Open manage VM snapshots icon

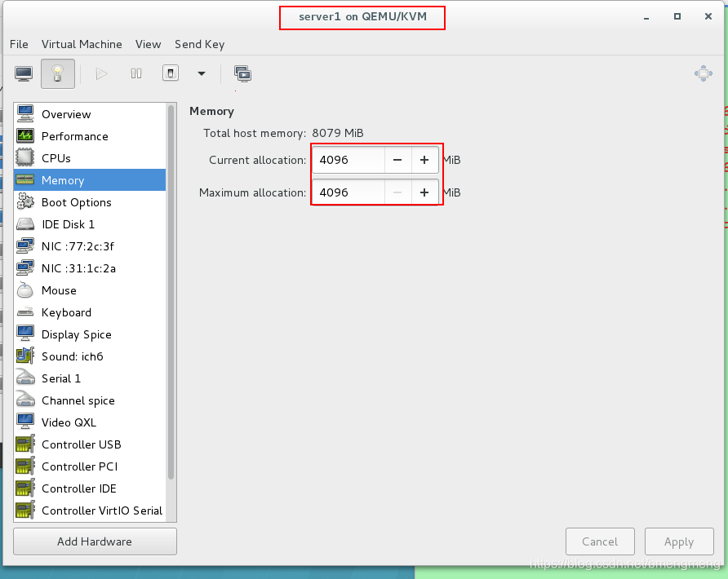pos(243,73)
